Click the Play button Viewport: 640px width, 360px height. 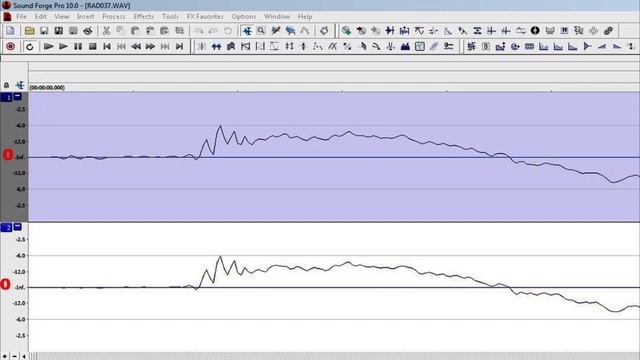[63, 47]
